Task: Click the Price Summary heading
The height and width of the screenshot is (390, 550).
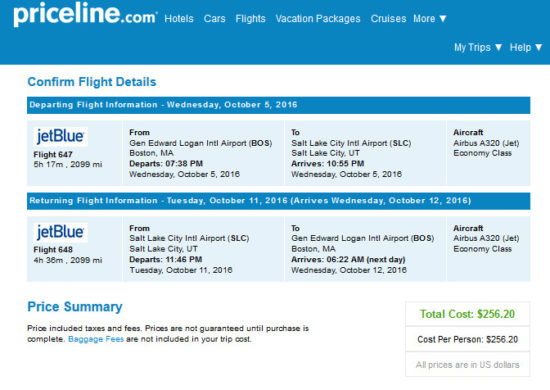Action: coord(75,307)
